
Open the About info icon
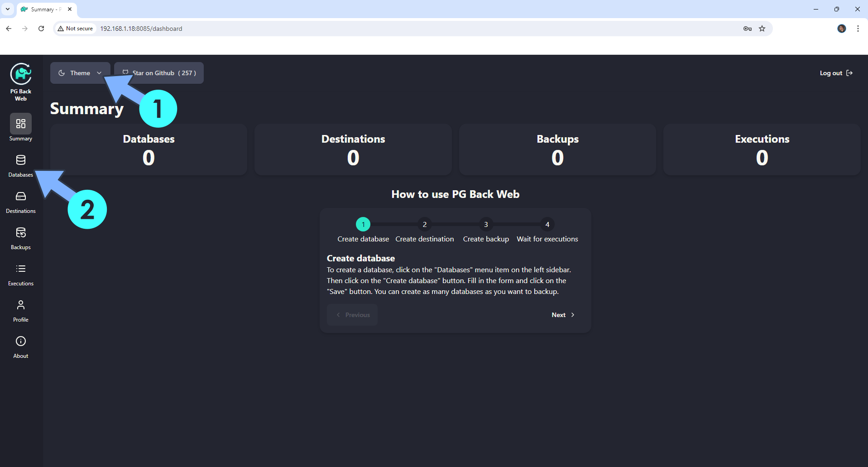[21, 341]
